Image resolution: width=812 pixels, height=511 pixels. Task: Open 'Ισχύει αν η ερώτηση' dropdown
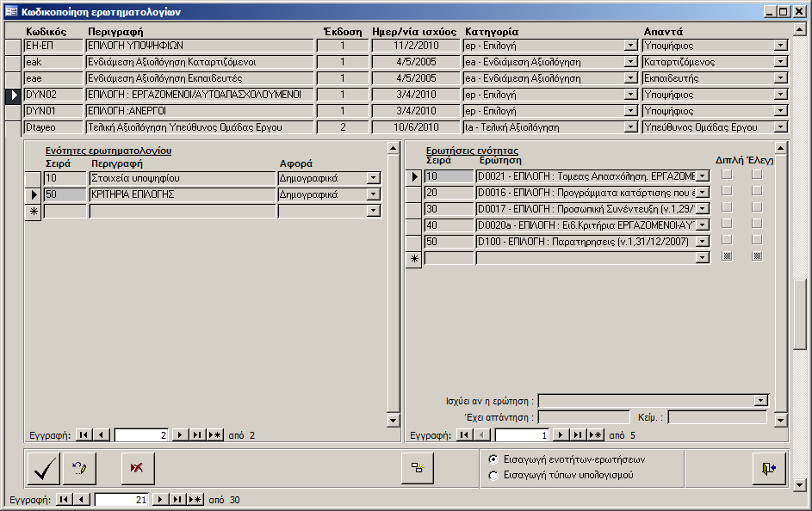coord(760,401)
